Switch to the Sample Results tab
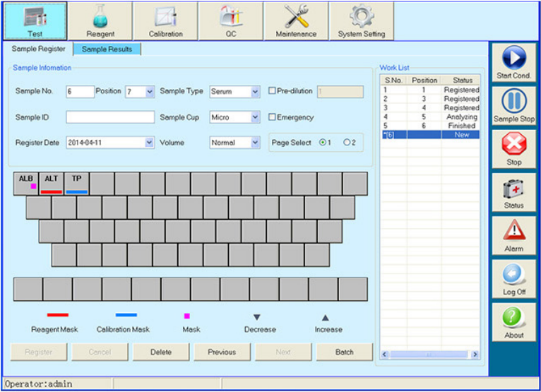541x392 pixels. pyautogui.click(x=107, y=49)
